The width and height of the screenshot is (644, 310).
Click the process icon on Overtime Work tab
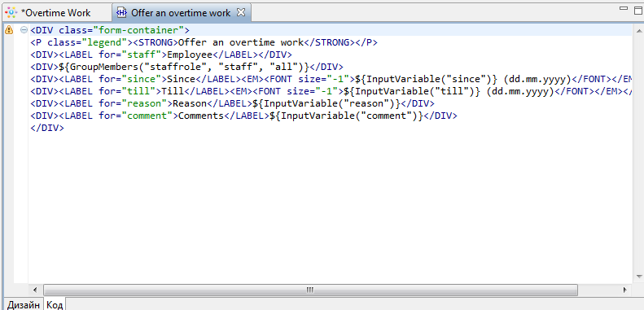tap(11, 13)
